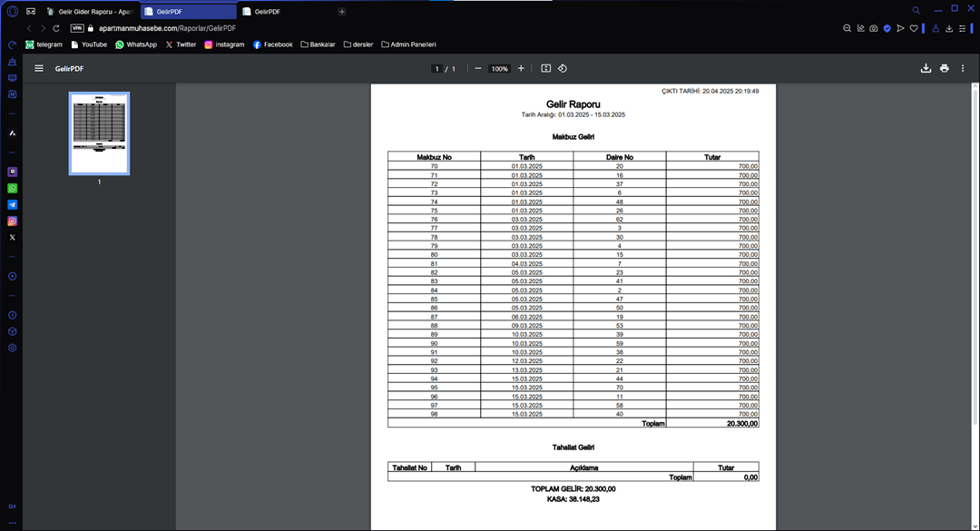980x531 pixels.
Task: Switch to Gelir Gider Raporu tab
Action: pyautogui.click(x=89, y=12)
